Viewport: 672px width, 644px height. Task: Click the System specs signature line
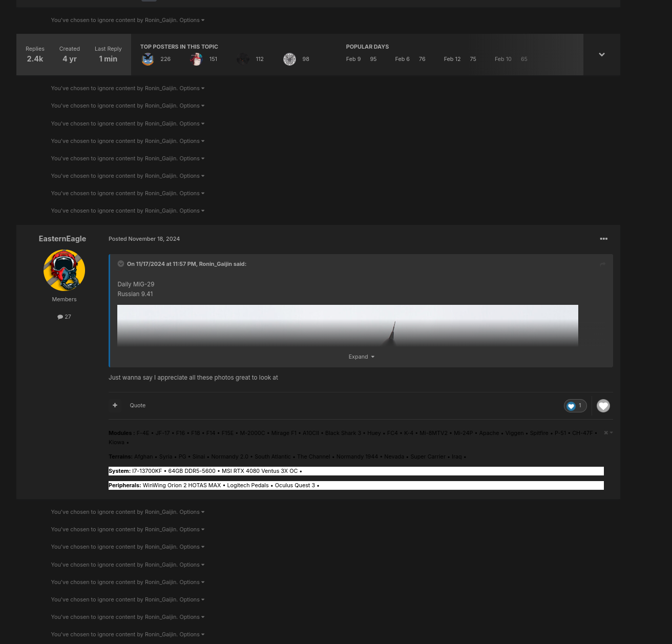point(356,471)
